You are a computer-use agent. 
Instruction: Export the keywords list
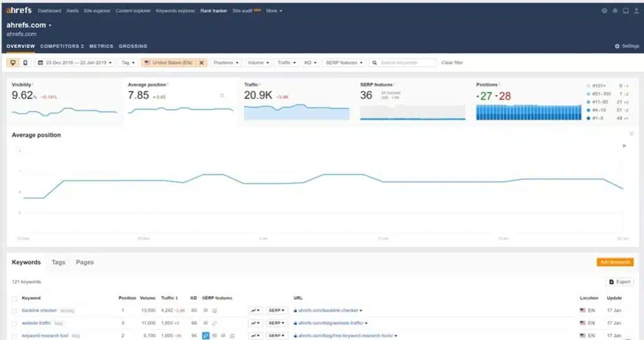coord(619,281)
